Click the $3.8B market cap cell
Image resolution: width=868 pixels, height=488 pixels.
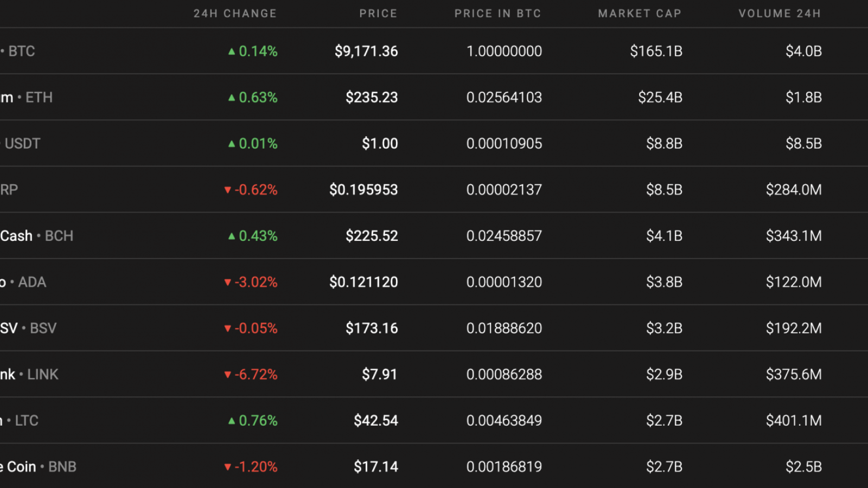[x=664, y=282]
